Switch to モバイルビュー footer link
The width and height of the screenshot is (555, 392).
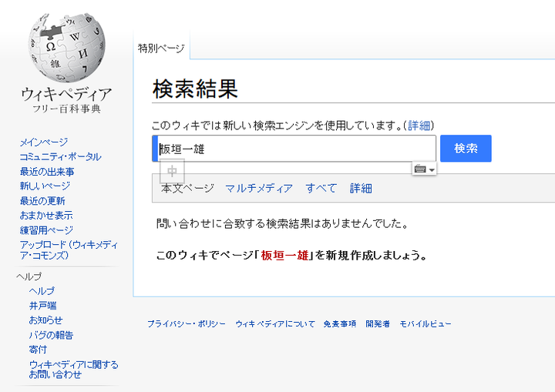[425, 323]
